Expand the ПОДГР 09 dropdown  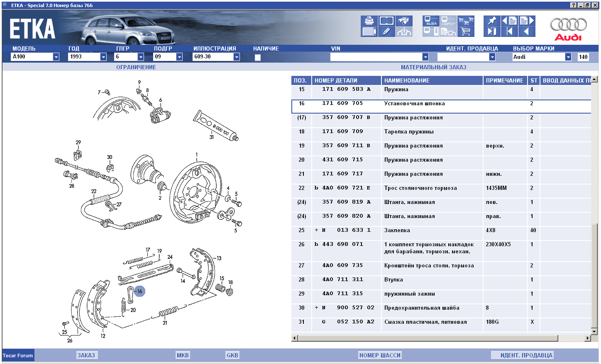(x=179, y=57)
